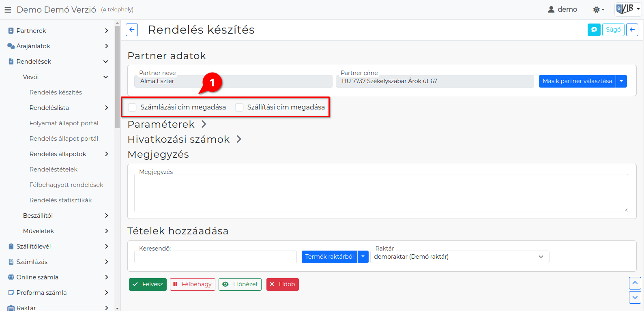This screenshot has height=311, width=644.
Task: Open dropdown arrow next to Másik partner választása
Action: pyautogui.click(x=621, y=81)
